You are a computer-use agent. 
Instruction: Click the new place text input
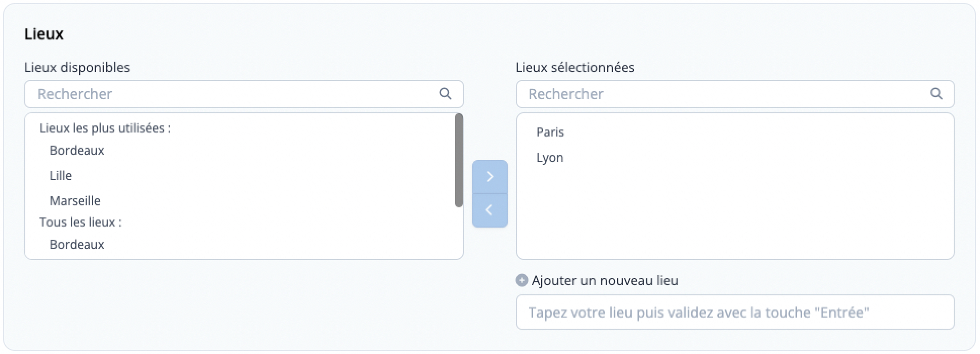pyautogui.click(x=735, y=312)
